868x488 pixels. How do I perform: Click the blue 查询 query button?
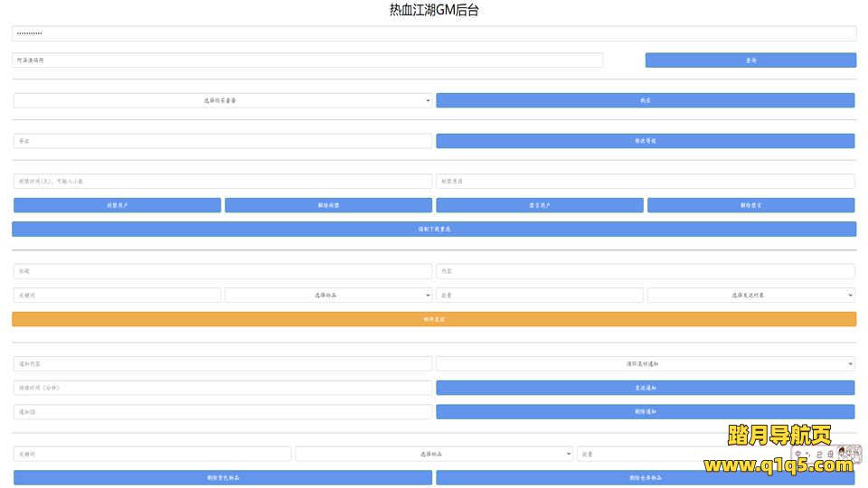coord(750,61)
